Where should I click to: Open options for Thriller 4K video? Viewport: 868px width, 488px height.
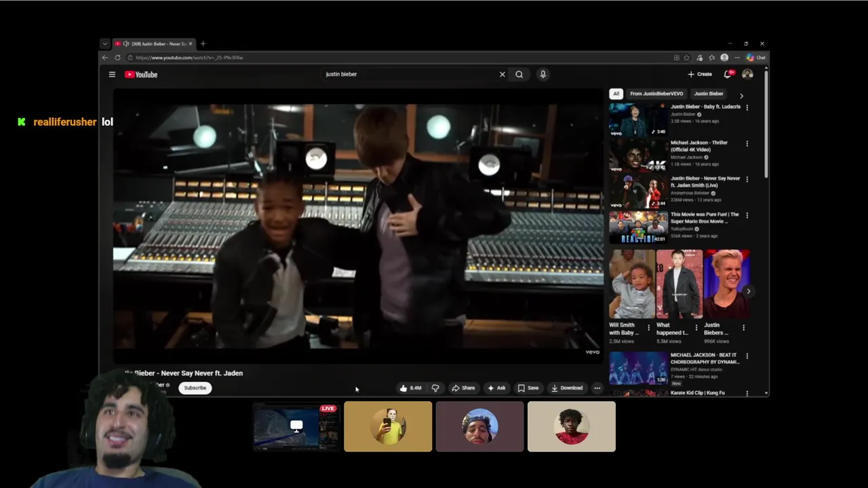(x=747, y=144)
